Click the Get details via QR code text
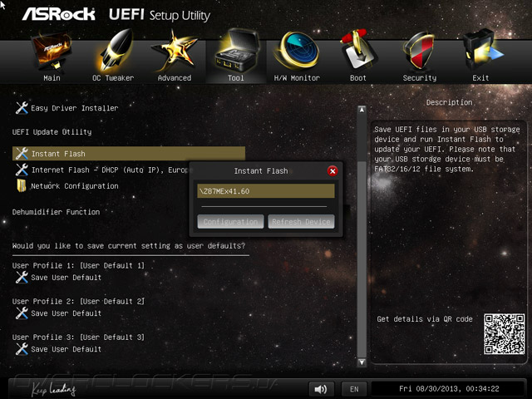The width and height of the screenshot is (532, 399). 425,319
